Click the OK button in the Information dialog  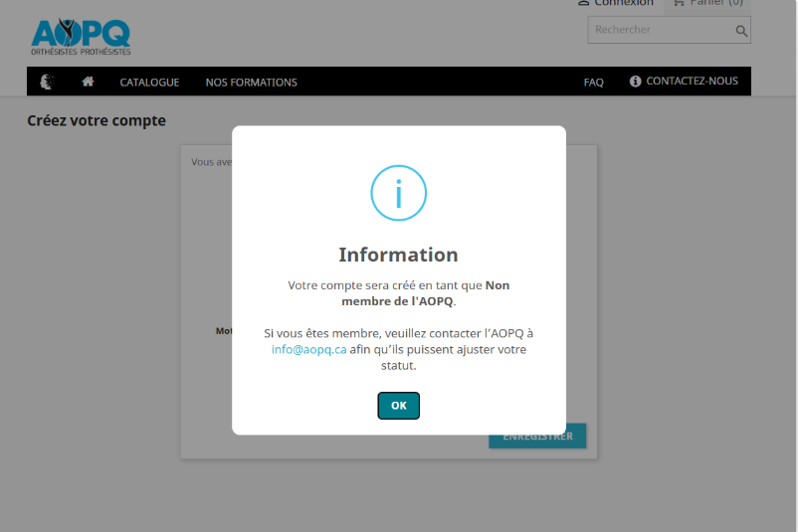398,406
